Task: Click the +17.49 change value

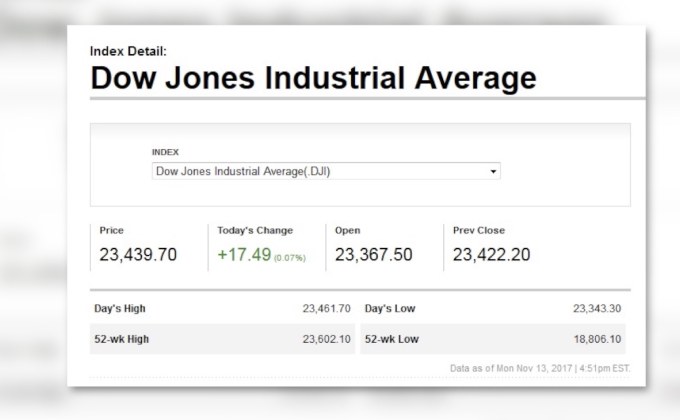Action: click(243, 255)
